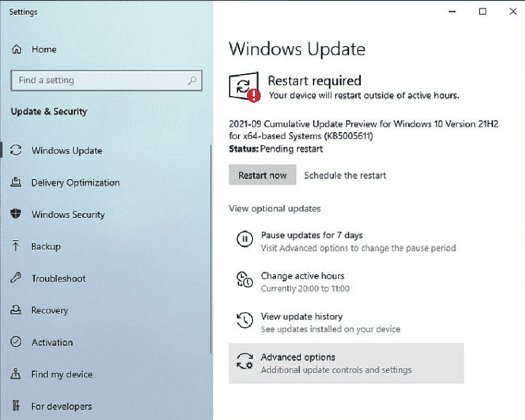This screenshot has height=420, width=525.
Task: Click the Restart now button
Action: [262, 175]
